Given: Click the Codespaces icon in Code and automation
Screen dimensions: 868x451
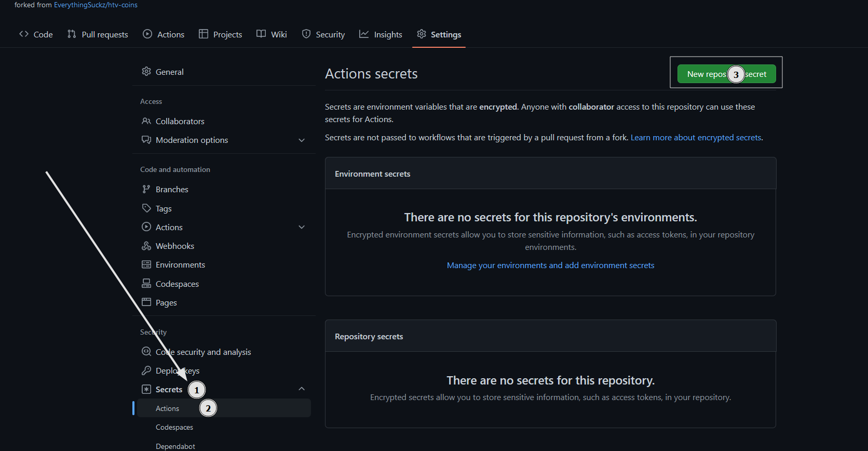Looking at the screenshot, I should (x=146, y=284).
